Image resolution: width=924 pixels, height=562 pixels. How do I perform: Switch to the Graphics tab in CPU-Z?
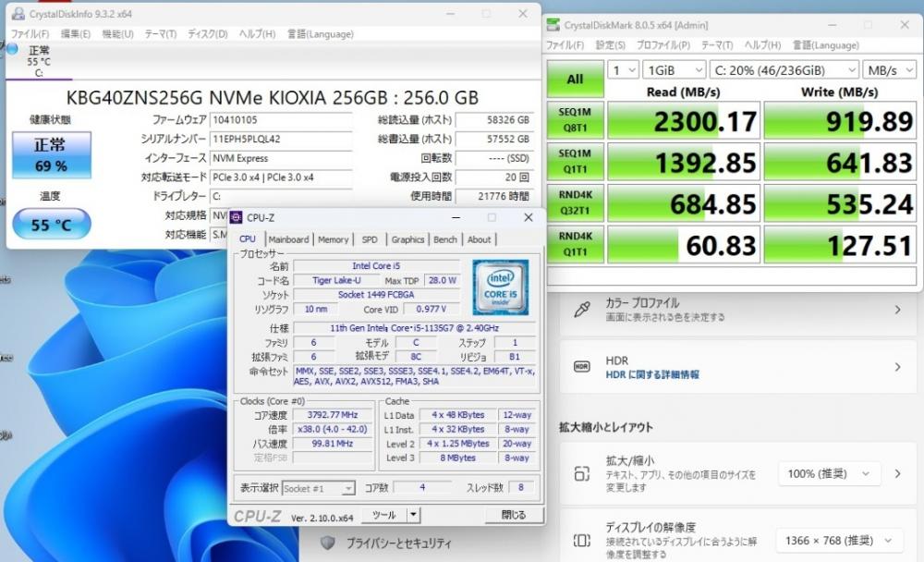tap(407, 239)
